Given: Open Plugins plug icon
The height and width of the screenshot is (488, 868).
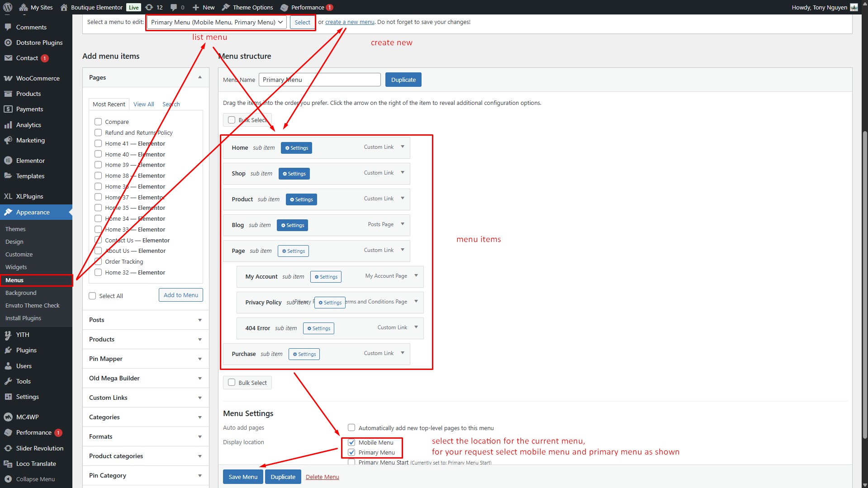Looking at the screenshot, I should pyautogui.click(x=8, y=350).
